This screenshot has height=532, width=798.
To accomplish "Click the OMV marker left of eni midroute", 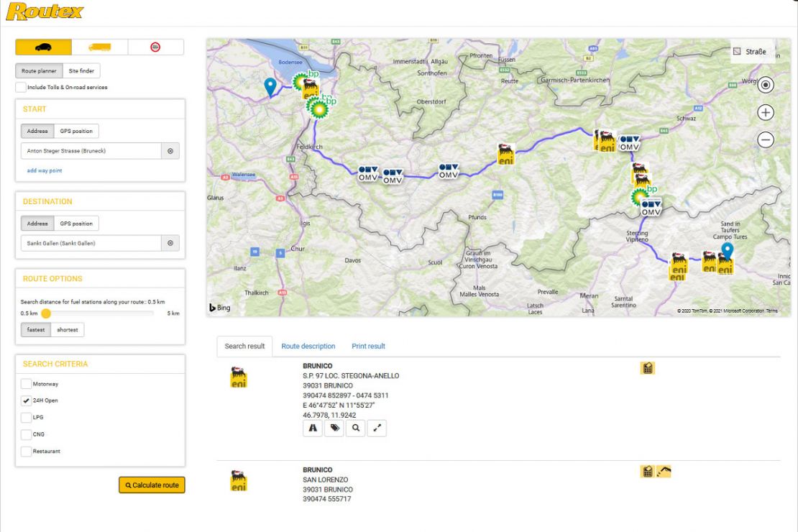I will 449,172.
